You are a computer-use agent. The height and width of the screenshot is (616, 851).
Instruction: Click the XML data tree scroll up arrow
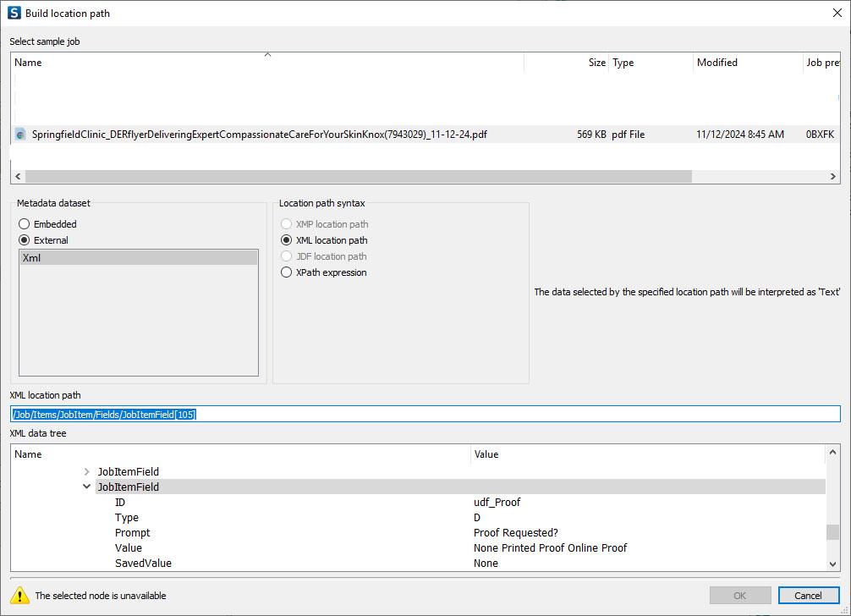(833, 452)
